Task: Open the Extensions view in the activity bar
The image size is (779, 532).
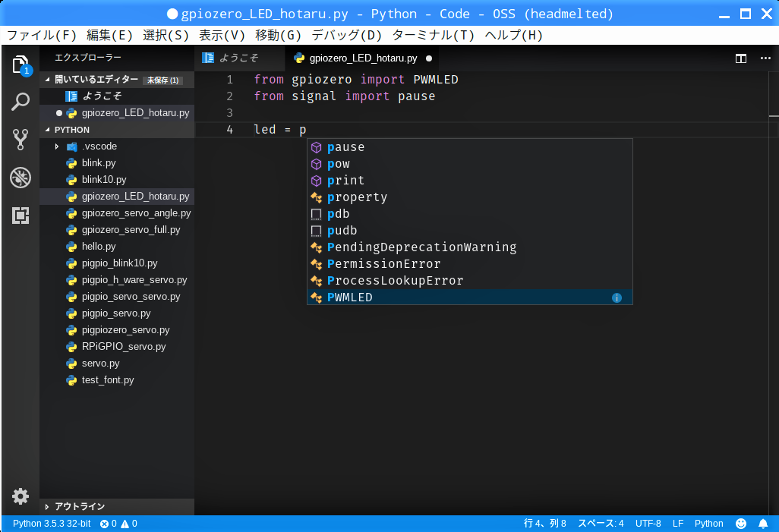Action: click(20, 215)
